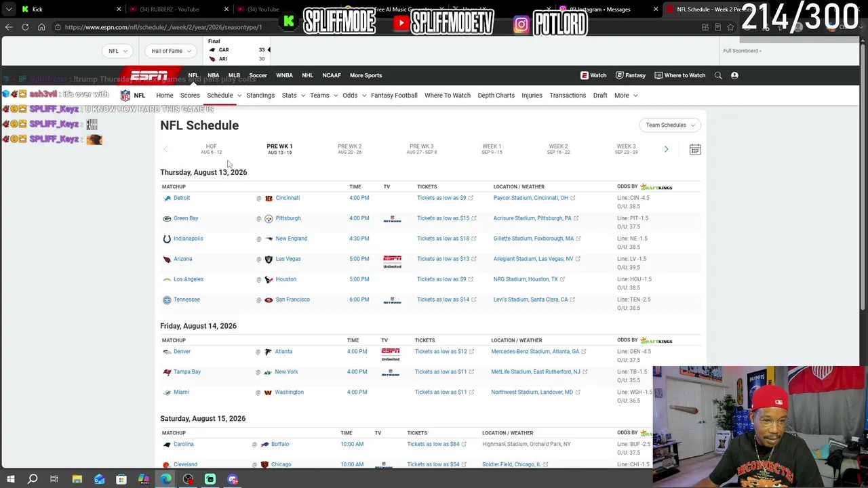The width and height of the screenshot is (868, 488).
Task: Click NFL Network logo for Green Bay game
Action: [x=392, y=220]
